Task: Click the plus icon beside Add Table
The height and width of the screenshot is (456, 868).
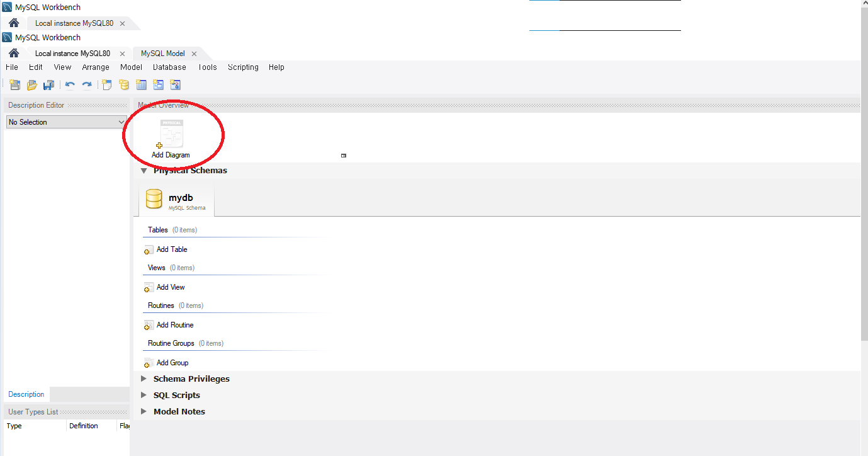Action: [149, 250]
